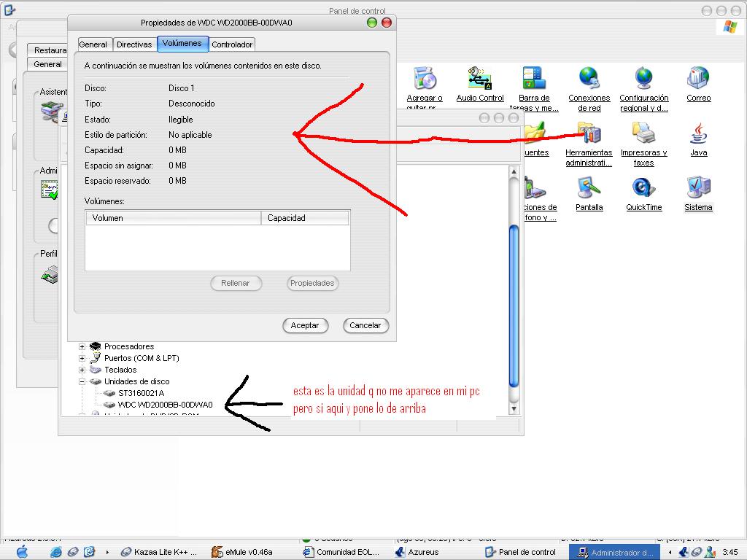The width and height of the screenshot is (747, 560).
Task: Click the Propiedades button under the volumes list
Action: [312, 283]
